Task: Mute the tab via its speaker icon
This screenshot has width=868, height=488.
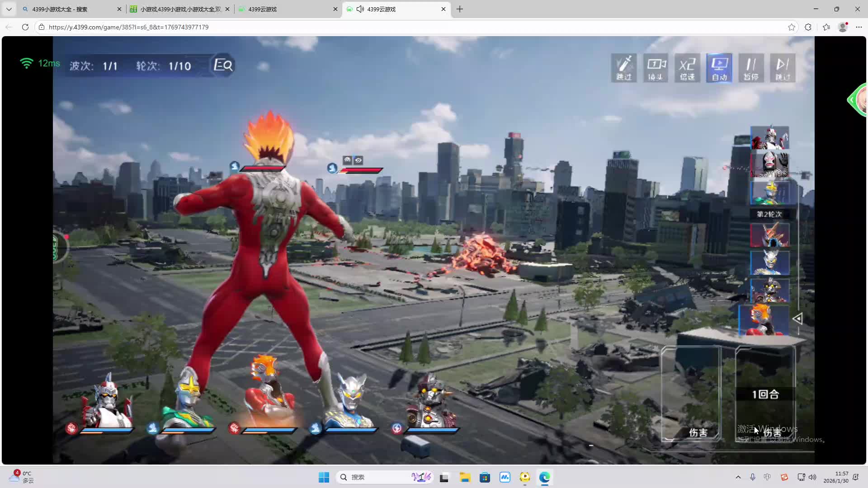Action: (360, 9)
